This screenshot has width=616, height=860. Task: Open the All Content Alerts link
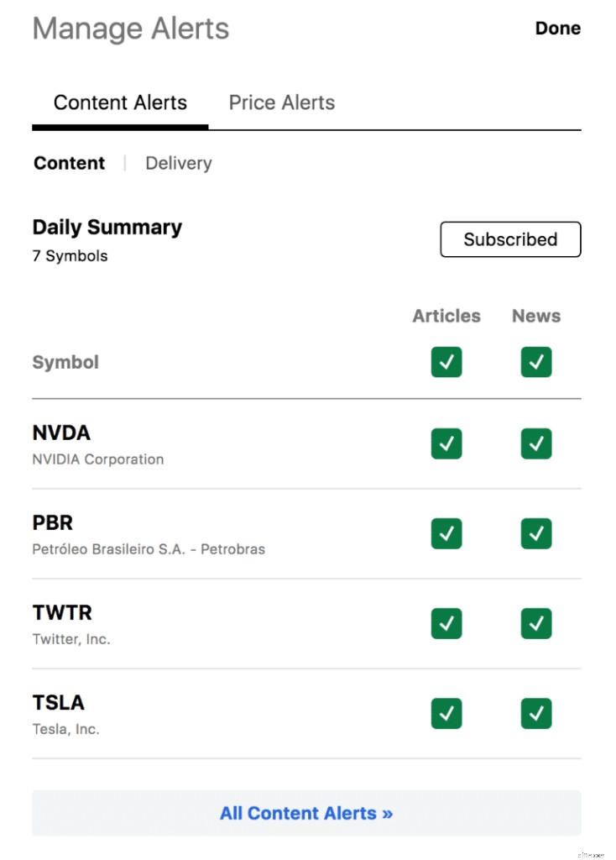(306, 813)
